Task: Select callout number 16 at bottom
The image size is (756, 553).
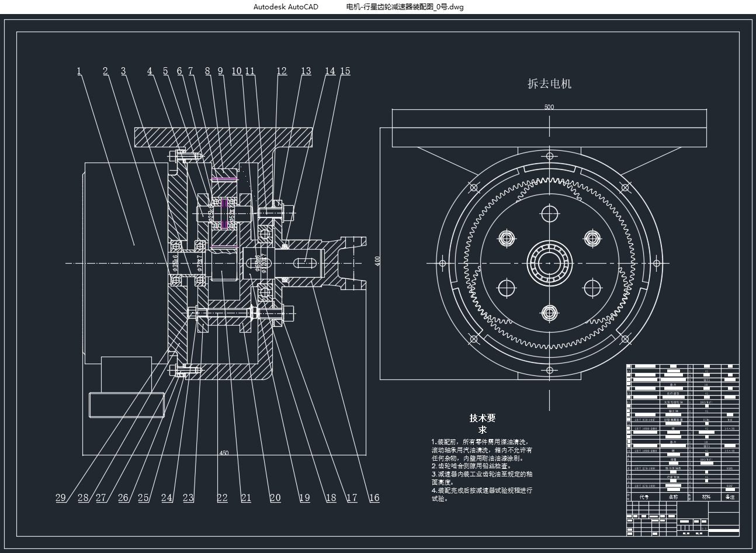Action: pos(374,498)
